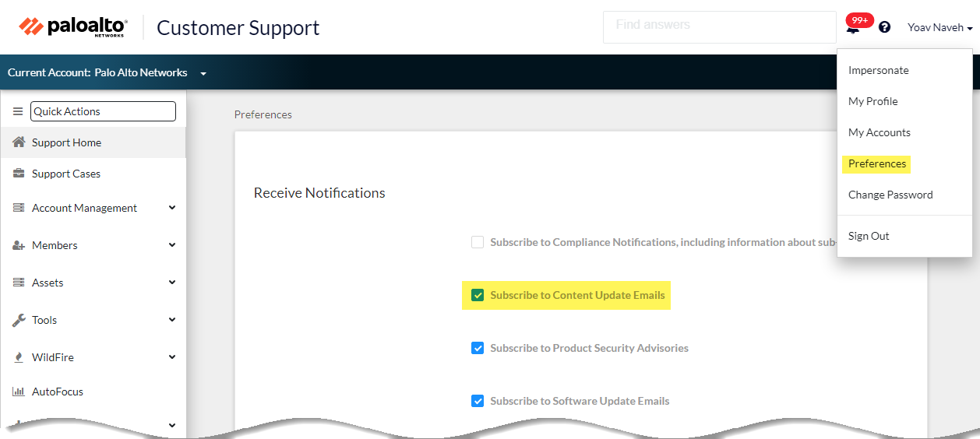Open the My Profile link
This screenshot has height=439, width=980.
point(872,101)
